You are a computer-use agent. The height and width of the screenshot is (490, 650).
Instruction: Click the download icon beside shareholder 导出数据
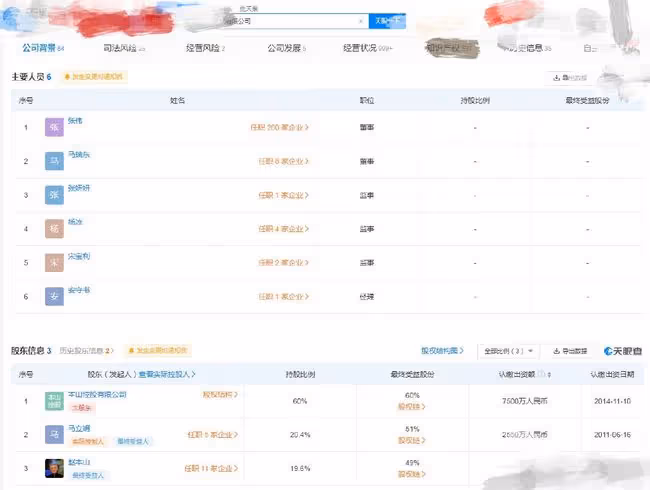(557, 351)
